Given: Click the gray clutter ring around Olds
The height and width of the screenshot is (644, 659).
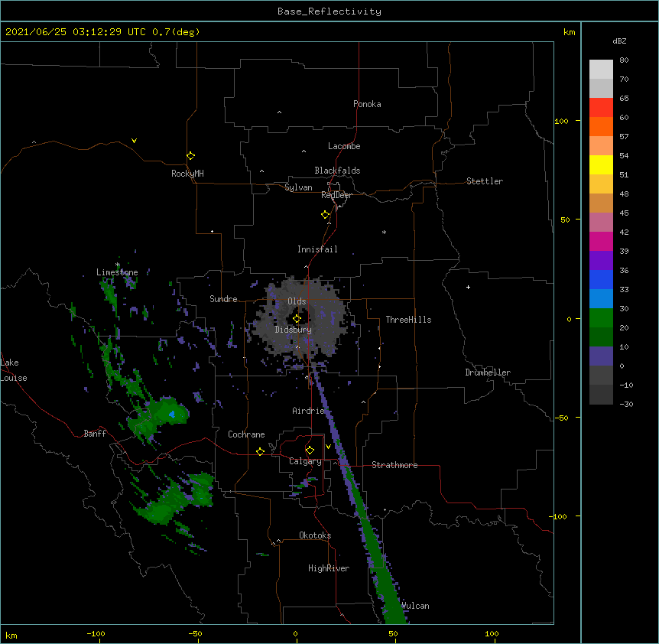Looking at the screenshot, I should pos(301,317).
